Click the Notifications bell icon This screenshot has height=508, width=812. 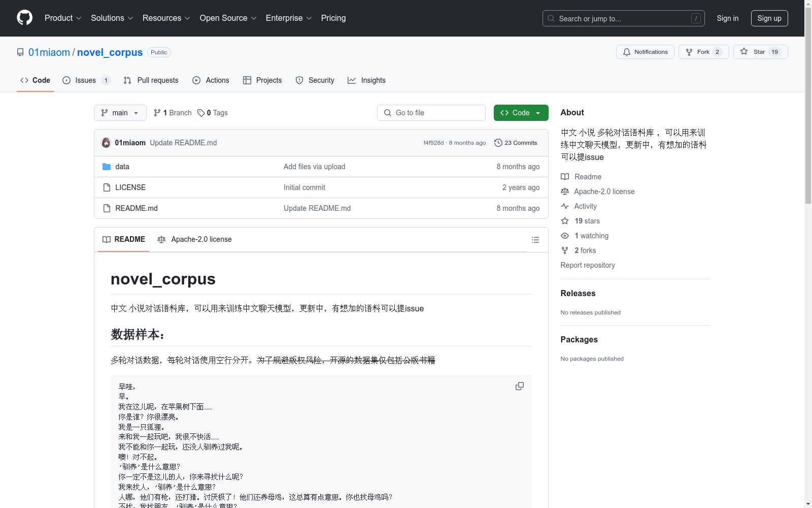[x=627, y=52]
